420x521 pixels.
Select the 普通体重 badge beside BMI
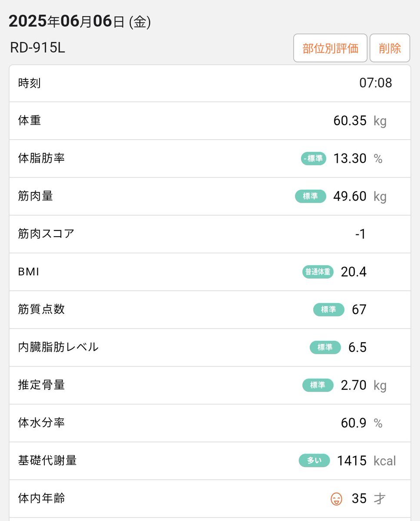(x=318, y=272)
